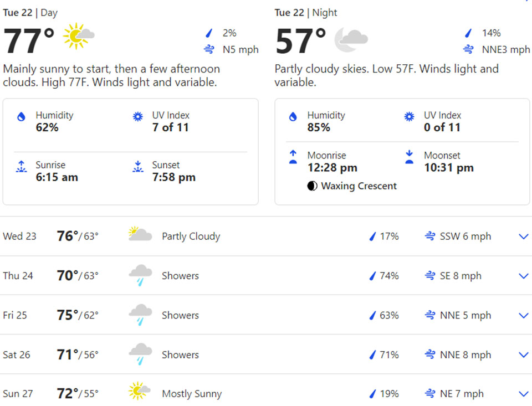The width and height of the screenshot is (532, 406).
Task: Click the sunny weather icon beside 77°
Action: (79, 37)
